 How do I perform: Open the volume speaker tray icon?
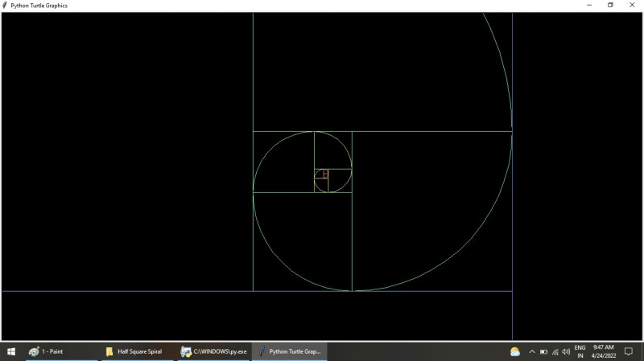point(566,351)
